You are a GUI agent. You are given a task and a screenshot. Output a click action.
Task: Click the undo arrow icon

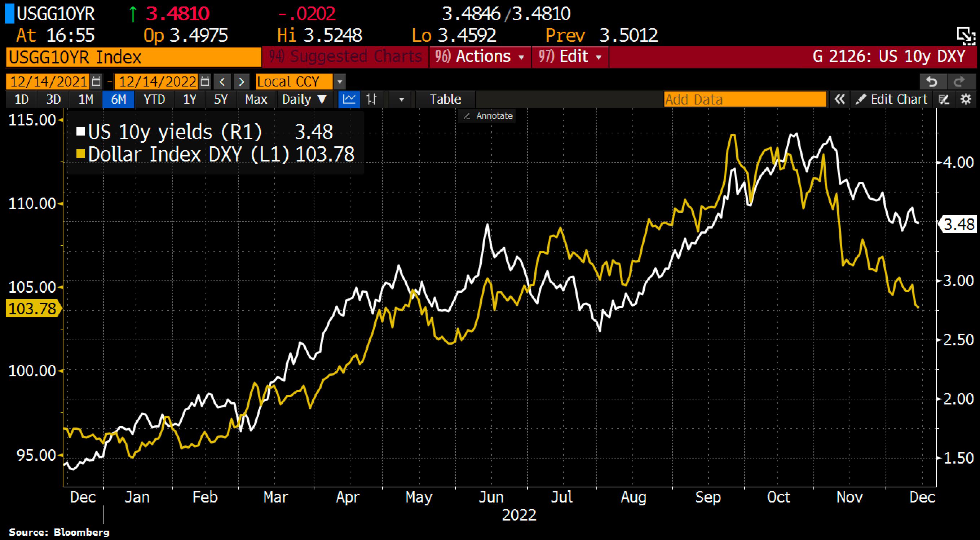pyautogui.click(x=932, y=81)
